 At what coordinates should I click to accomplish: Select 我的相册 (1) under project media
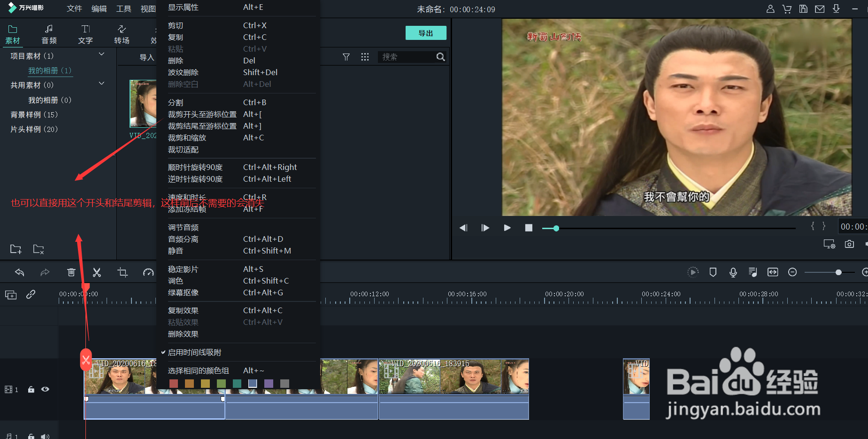pos(50,70)
